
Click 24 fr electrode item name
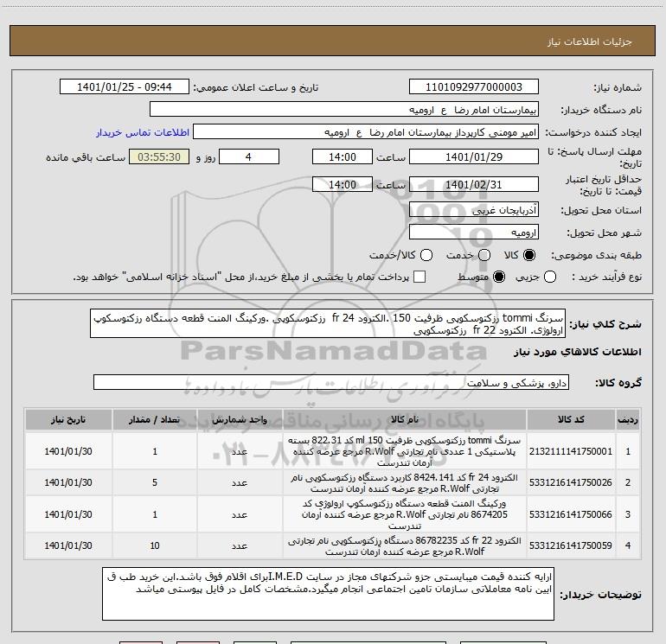pyautogui.click(x=405, y=483)
